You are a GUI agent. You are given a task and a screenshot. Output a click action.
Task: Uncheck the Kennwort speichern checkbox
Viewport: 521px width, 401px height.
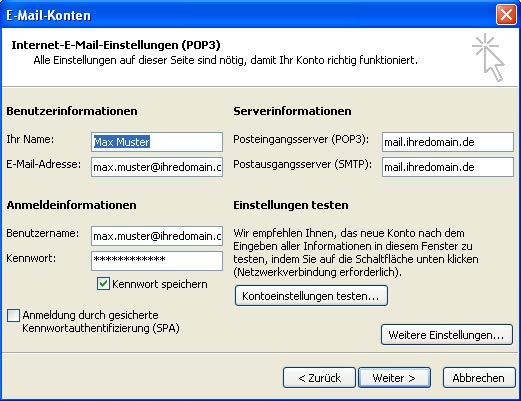coord(103,284)
